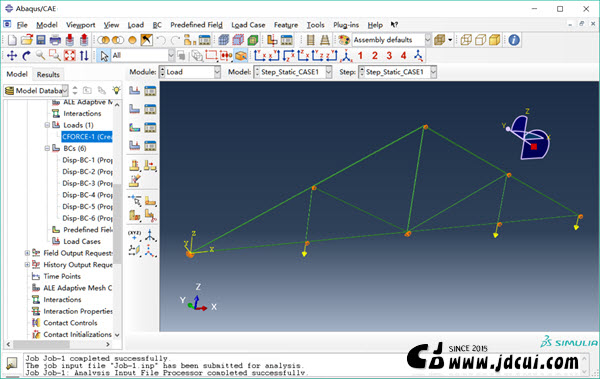Open the query information icon
Image resolution: width=600 pixels, height=379 pixels.
(x=514, y=40)
